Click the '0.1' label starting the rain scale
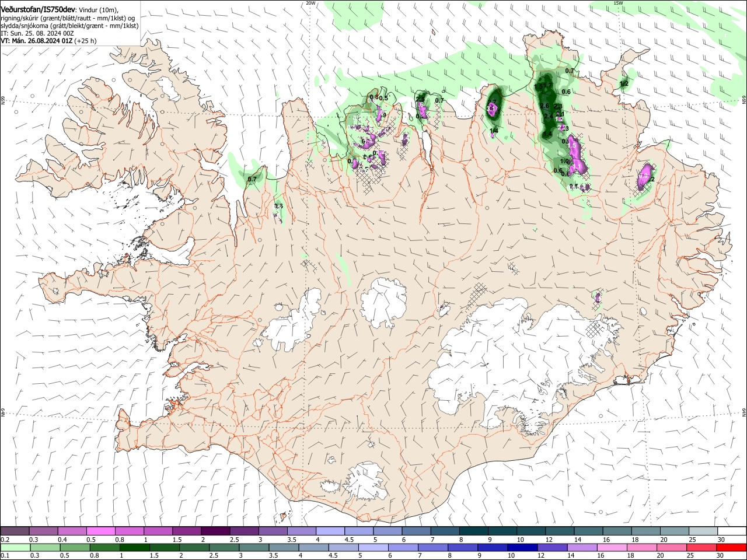Viewport: 747px width, 560px height. (x=5, y=556)
